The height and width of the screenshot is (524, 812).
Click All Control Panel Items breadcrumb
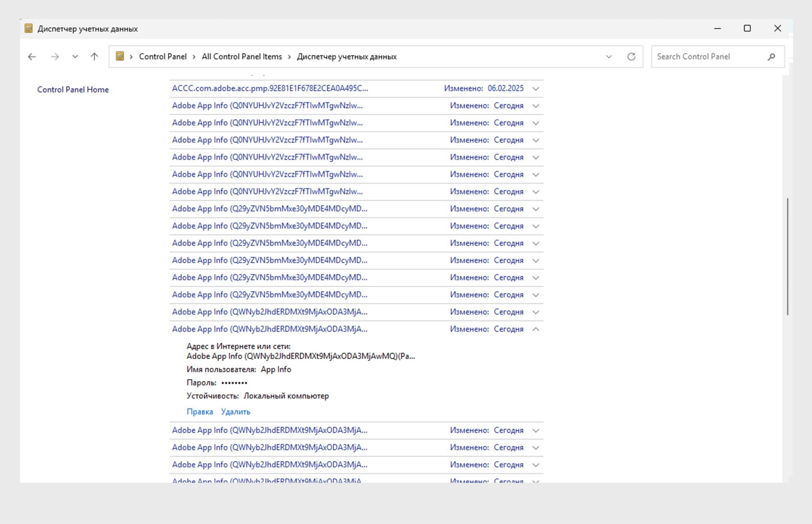click(241, 57)
